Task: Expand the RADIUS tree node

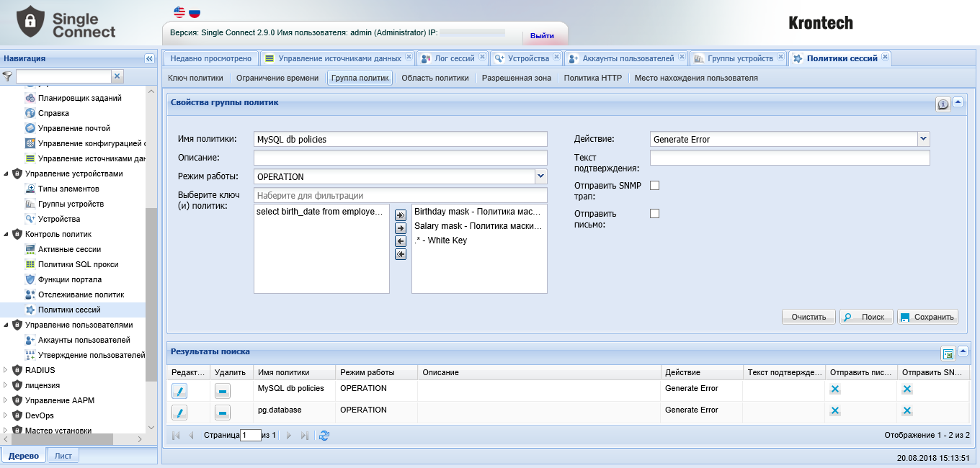Action: (x=6, y=370)
